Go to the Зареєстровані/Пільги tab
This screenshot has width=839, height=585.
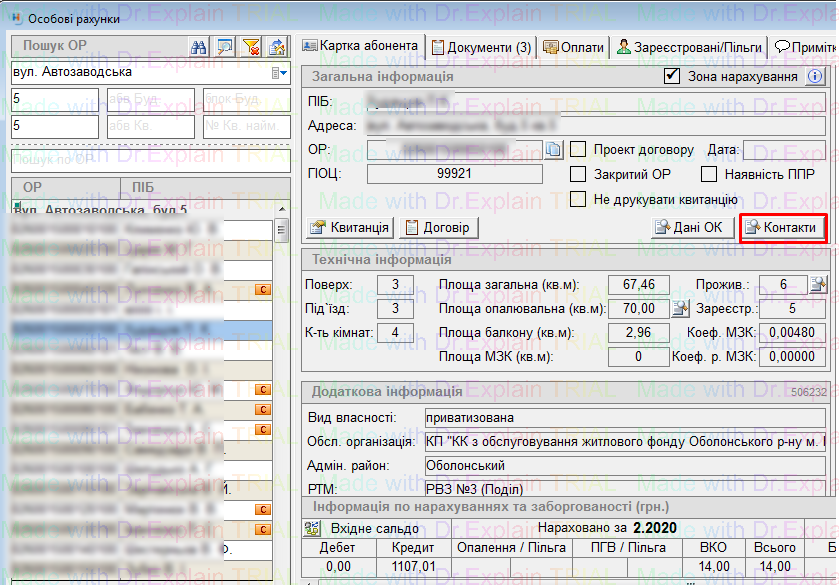pos(688,47)
